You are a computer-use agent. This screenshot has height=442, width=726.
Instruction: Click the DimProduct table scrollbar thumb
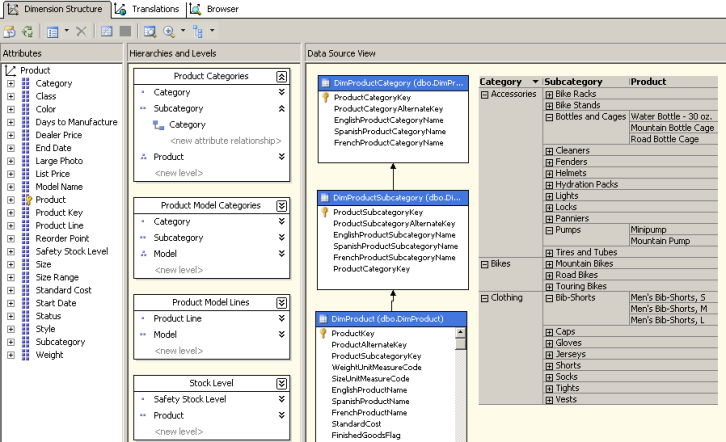[x=460, y=343]
